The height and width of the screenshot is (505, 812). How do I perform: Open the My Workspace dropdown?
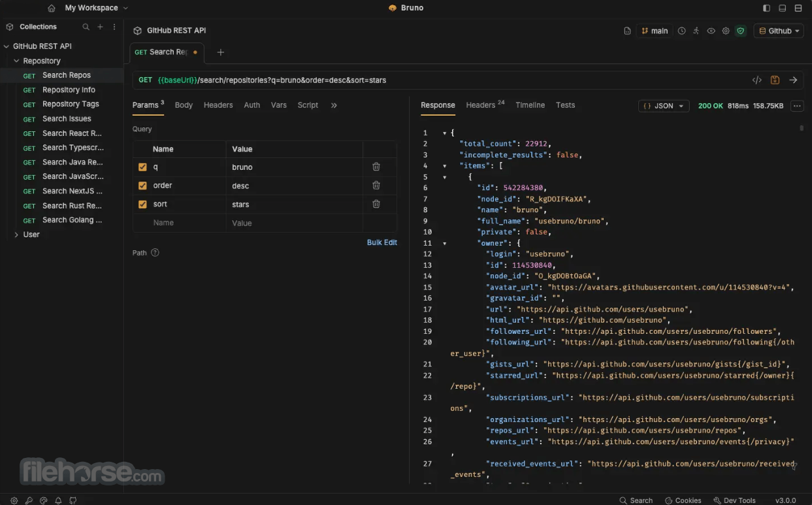(x=96, y=8)
